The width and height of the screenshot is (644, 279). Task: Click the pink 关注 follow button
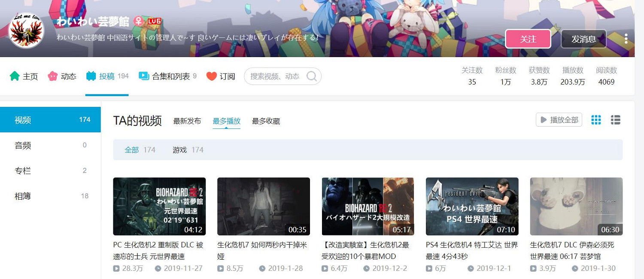[x=528, y=39]
